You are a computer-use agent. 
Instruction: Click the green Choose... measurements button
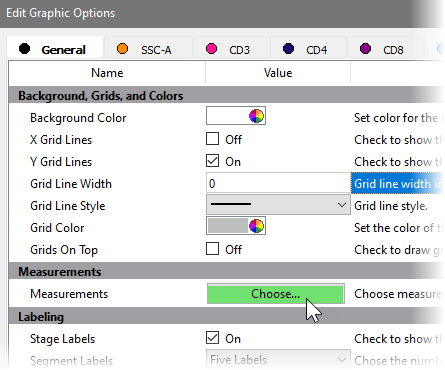(x=276, y=294)
